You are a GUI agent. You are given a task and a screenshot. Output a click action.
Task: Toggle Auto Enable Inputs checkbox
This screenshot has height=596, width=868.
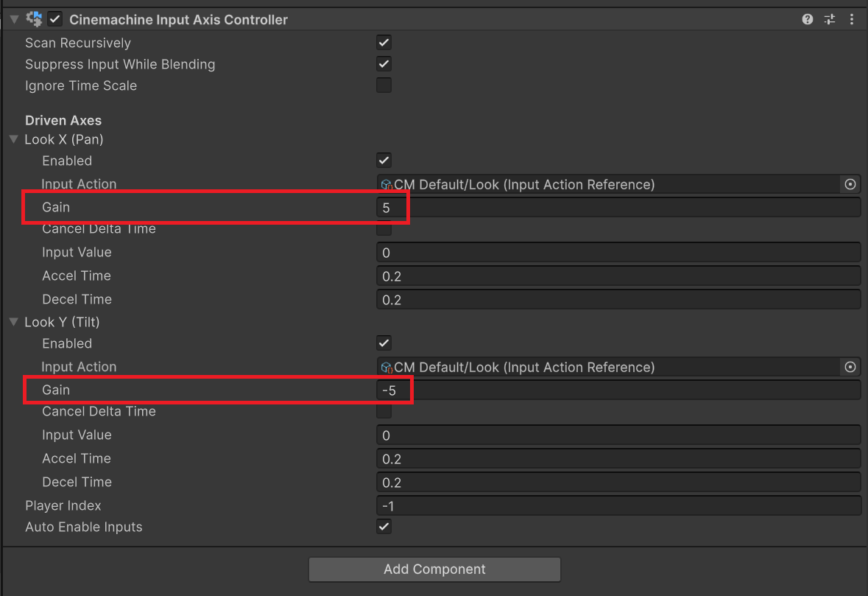pos(384,527)
